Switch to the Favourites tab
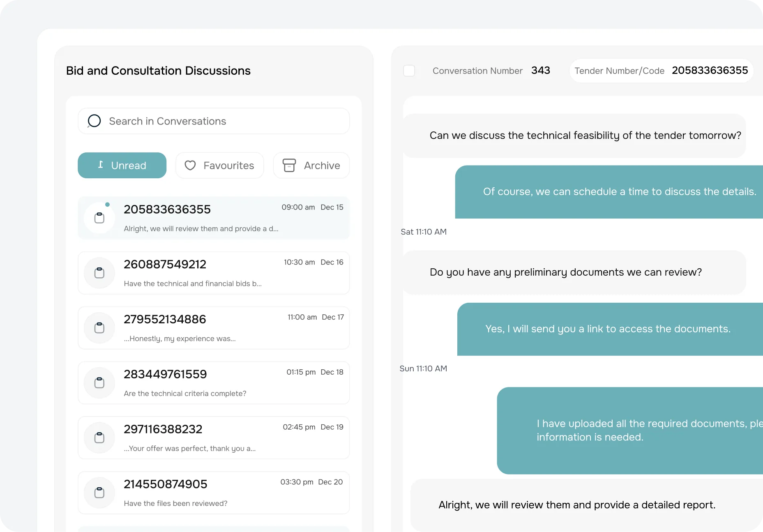 pyautogui.click(x=220, y=165)
